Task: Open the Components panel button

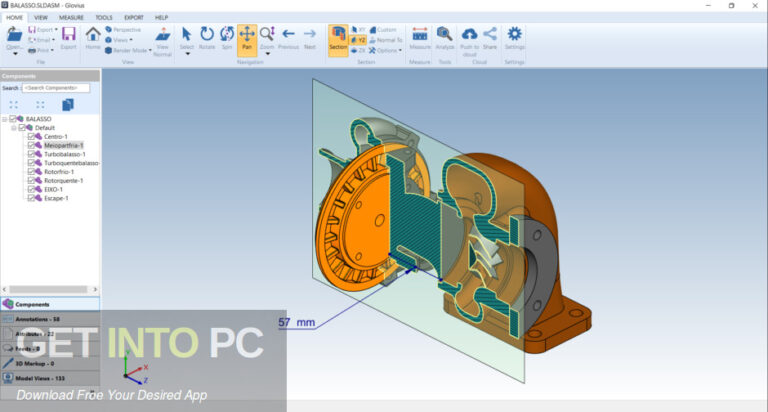Action: click(50, 304)
